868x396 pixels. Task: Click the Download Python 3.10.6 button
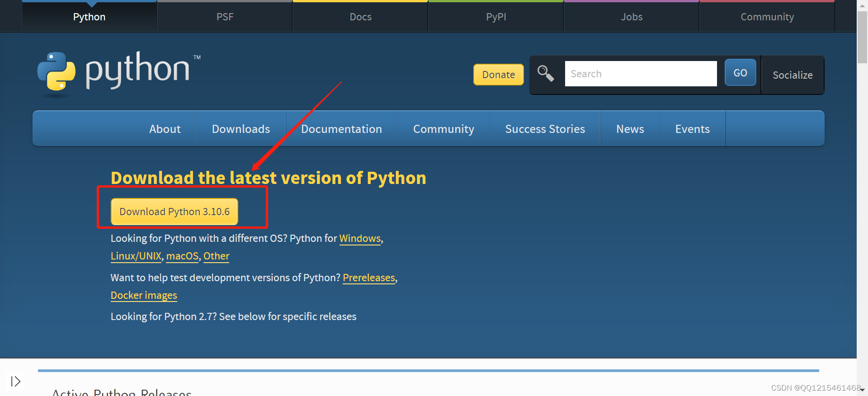[175, 212]
